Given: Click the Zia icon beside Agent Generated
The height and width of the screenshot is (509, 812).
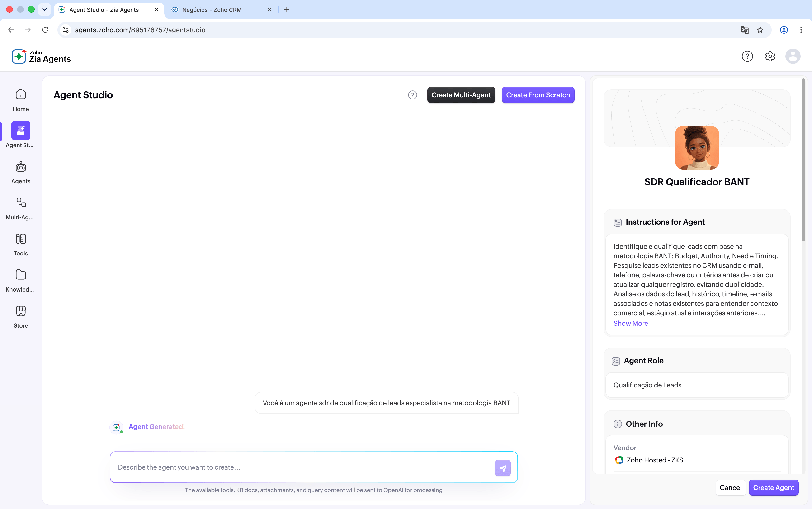Looking at the screenshot, I should pyautogui.click(x=116, y=428).
